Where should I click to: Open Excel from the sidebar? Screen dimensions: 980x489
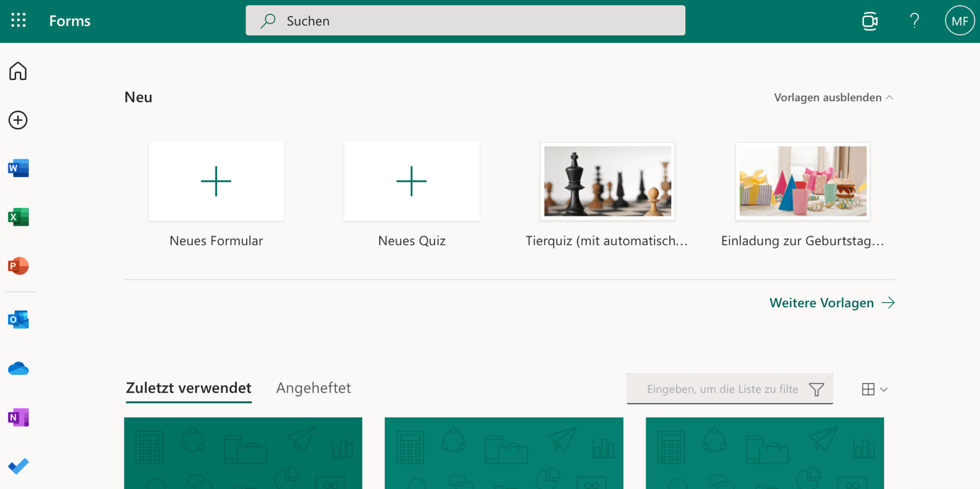coord(18,217)
